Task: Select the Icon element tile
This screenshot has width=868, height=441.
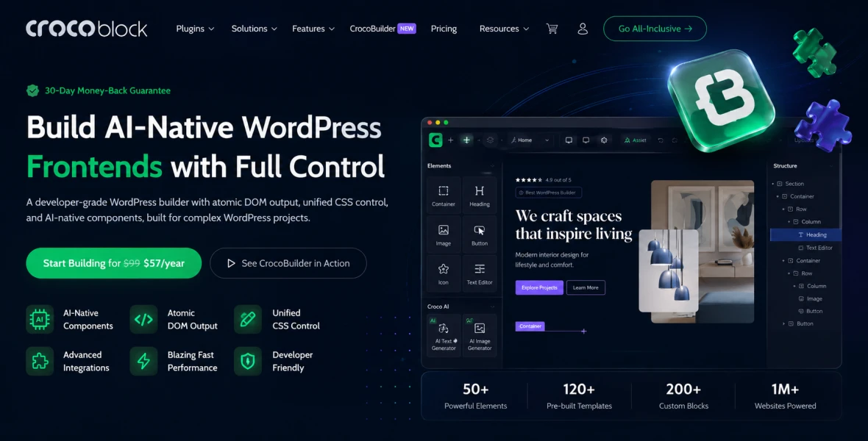Action: (x=444, y=273)
